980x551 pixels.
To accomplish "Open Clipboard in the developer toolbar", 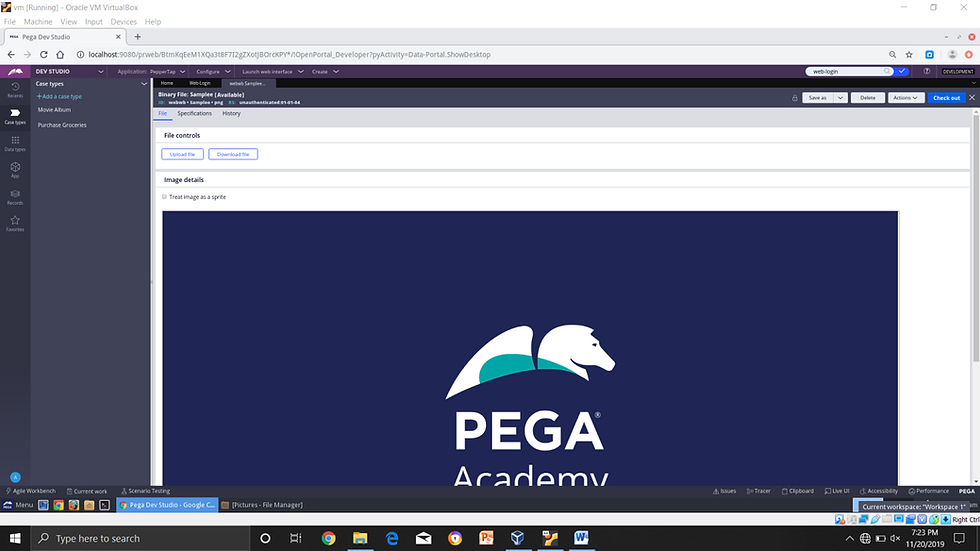I will (798, 491).
